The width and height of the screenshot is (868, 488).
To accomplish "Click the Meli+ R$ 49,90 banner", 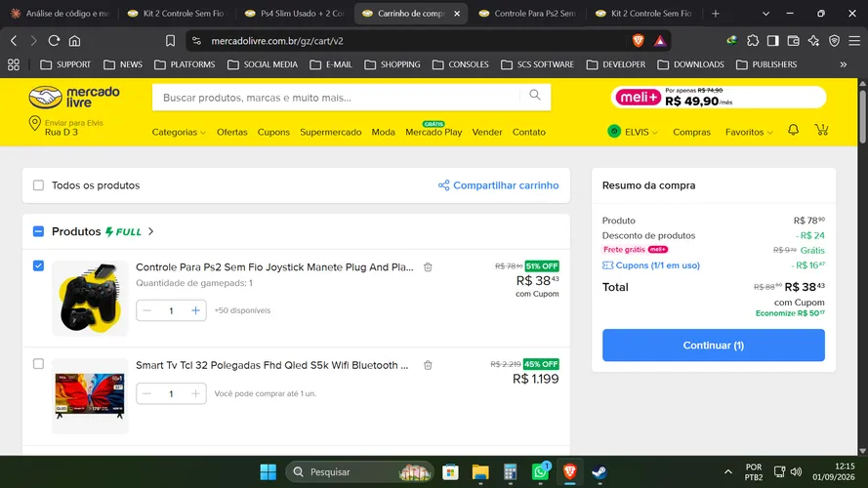I will 719,98.
